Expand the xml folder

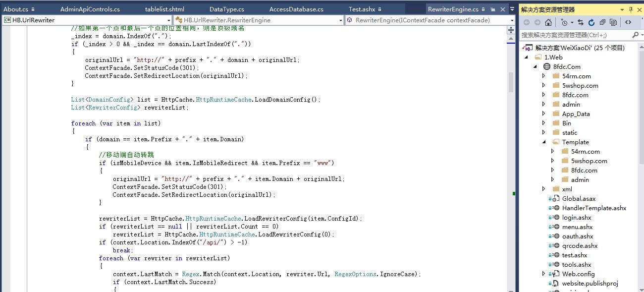click(x=543, y=189)
